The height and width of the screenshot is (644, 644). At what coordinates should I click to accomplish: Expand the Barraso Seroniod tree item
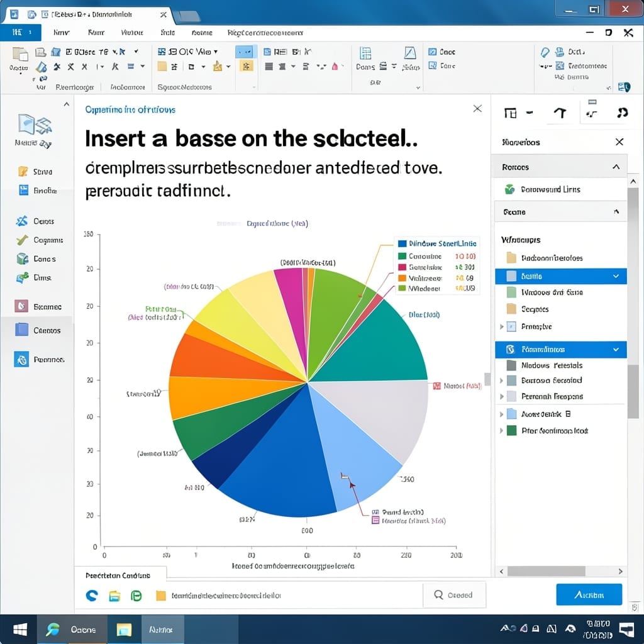coord(501,380)
